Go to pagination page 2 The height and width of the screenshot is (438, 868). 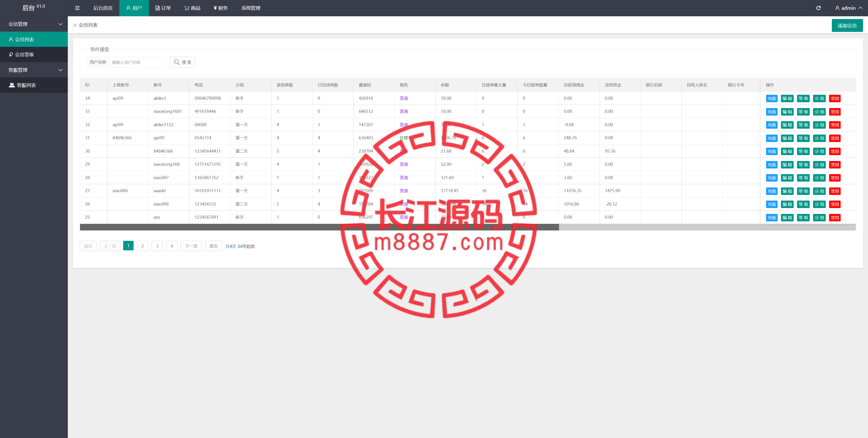click(x=143, y=246)
